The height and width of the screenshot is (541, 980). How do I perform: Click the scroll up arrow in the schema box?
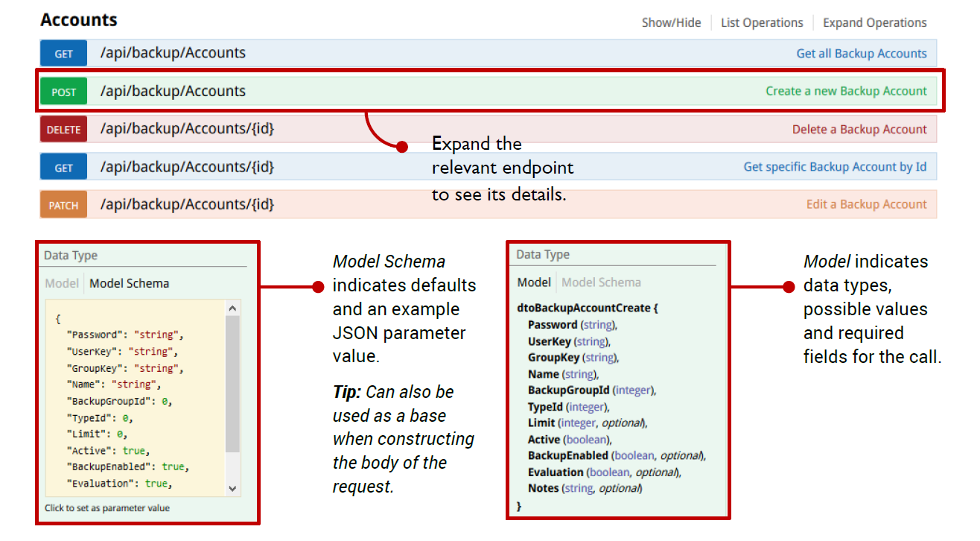click(232, 308)
